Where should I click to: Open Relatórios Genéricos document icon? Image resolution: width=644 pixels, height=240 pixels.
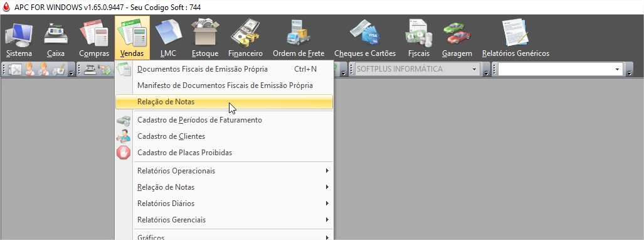[515, 33]
